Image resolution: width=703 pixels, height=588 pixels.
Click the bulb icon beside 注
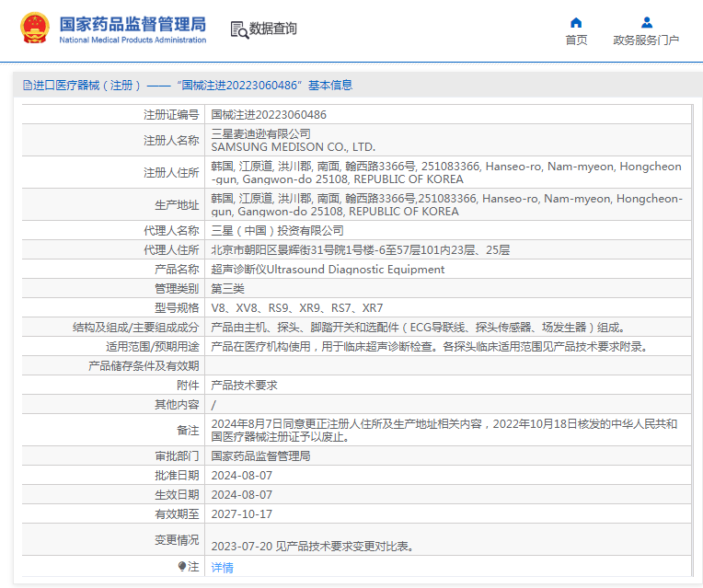(x=181, y=567)
